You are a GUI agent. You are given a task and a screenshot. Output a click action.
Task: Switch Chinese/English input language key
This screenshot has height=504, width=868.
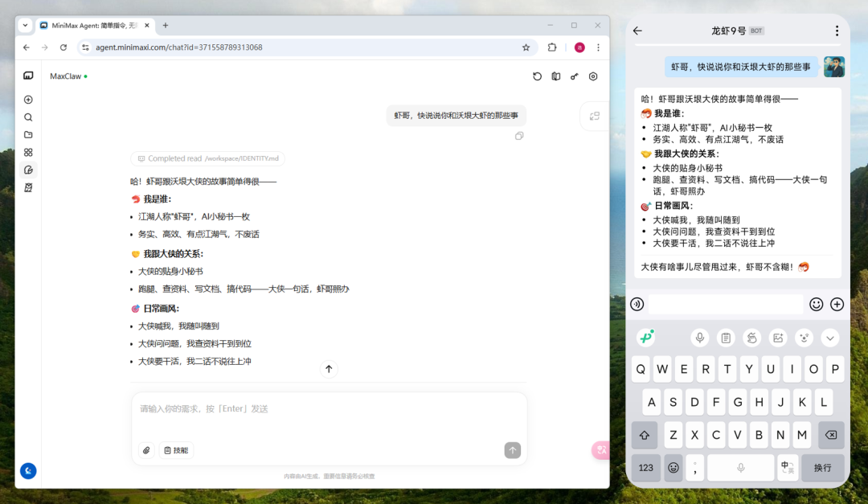pos(787,467)
